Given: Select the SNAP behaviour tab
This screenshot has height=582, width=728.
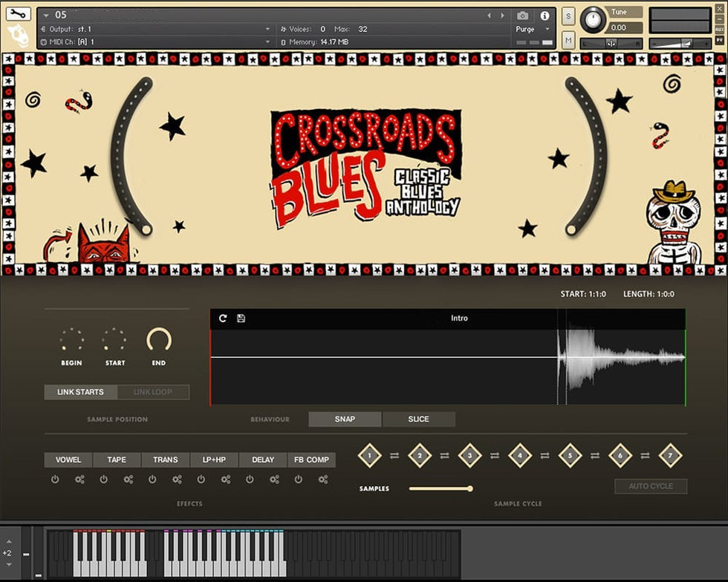Looking at the screenshot, I should click(x=345, y=419).
